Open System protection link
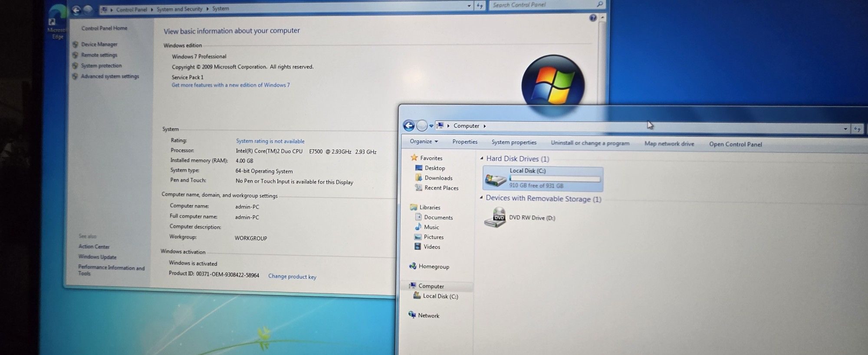Screen dimensions: 868x355 (101, 65)
